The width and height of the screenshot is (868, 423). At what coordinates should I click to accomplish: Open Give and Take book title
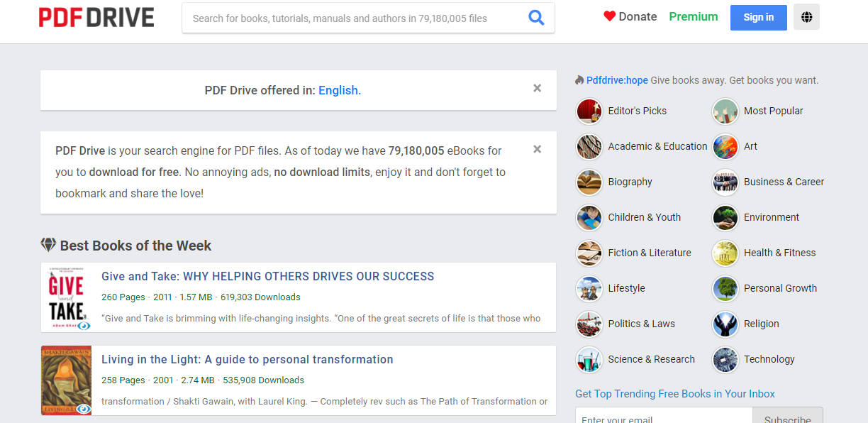267,276
